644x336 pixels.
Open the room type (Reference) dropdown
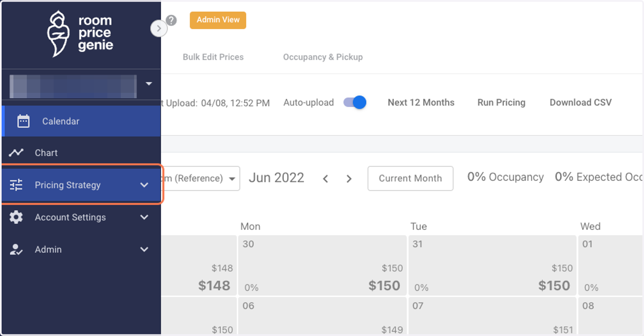click(x=200, y=178)
